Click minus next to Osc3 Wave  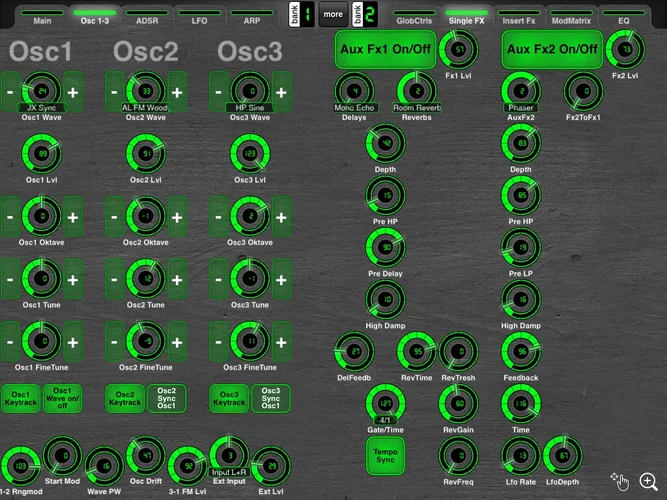tap(219, 92)
